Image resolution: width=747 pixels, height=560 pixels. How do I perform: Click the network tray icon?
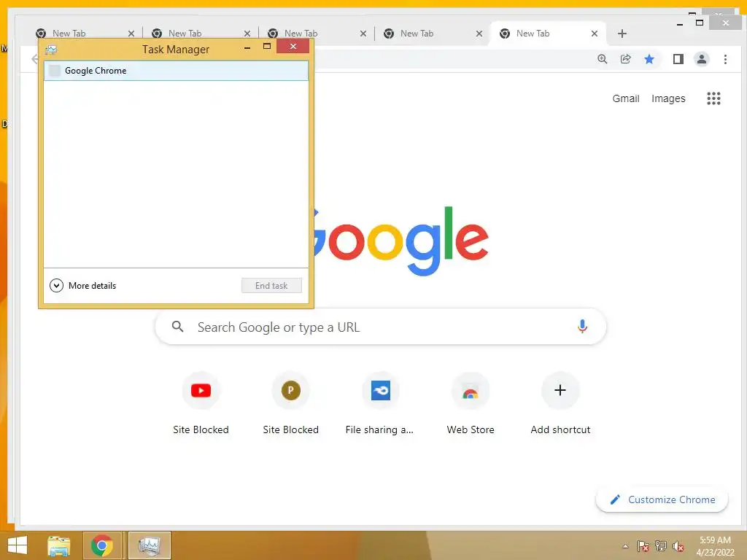(x=660, y=546)
